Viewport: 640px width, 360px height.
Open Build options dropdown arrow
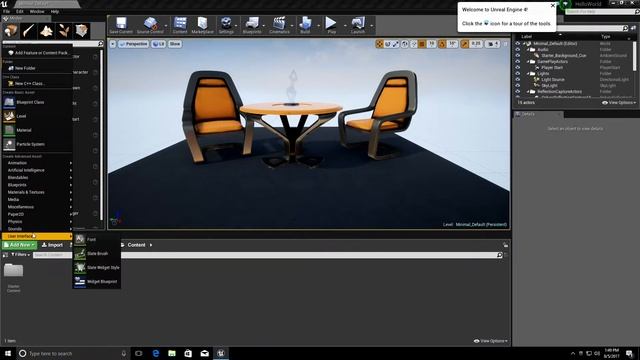318,26
